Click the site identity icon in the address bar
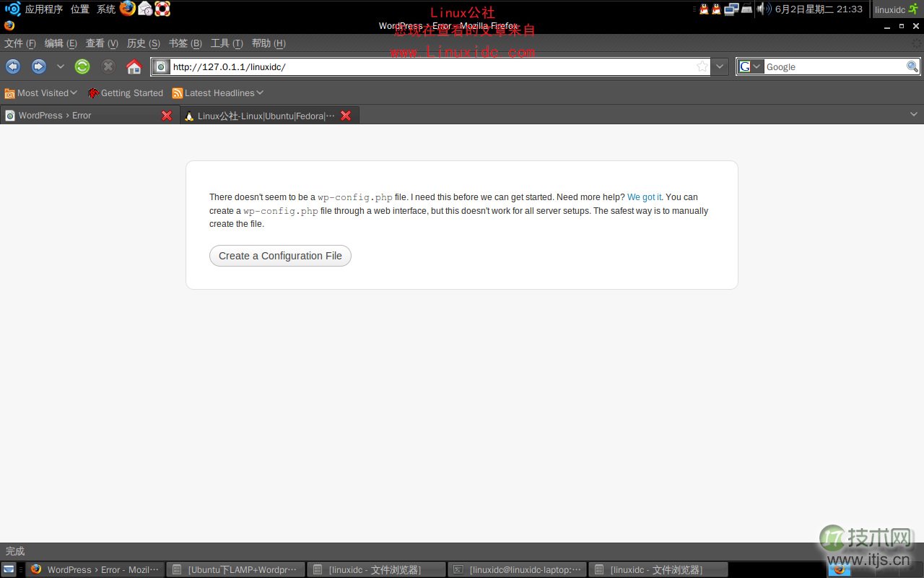This screenshot has height=578, width=924. (161, 67)
